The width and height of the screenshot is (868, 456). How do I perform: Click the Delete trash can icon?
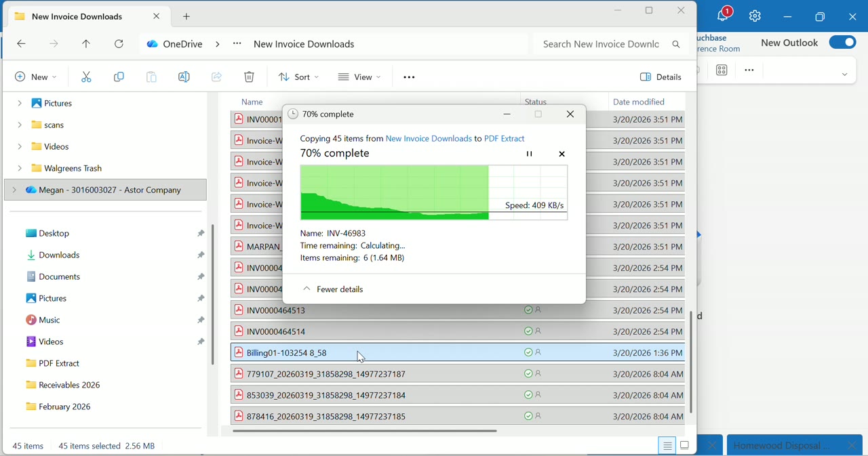click(x=250, y=77)
